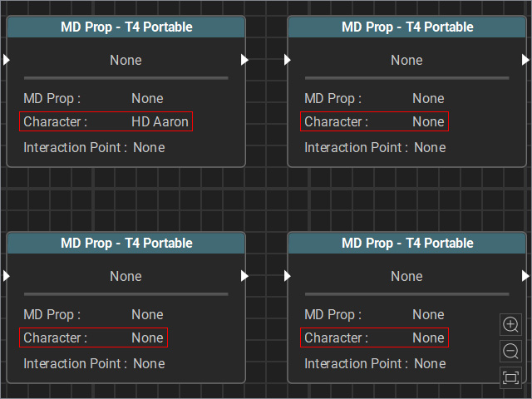This screenshot has height=399, width=532.
Task: Click the zoom in magnifier icon
Action: (x=510, y=324)
